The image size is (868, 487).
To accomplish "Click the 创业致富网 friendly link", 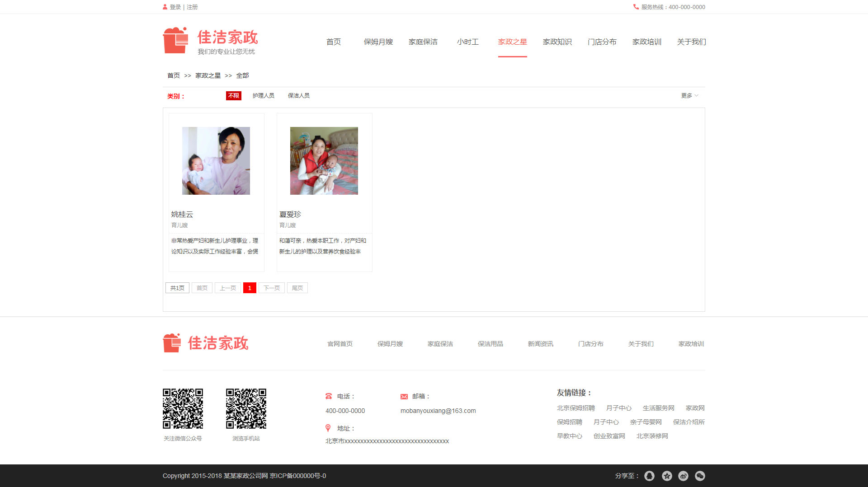I will [x=609, y=436].
